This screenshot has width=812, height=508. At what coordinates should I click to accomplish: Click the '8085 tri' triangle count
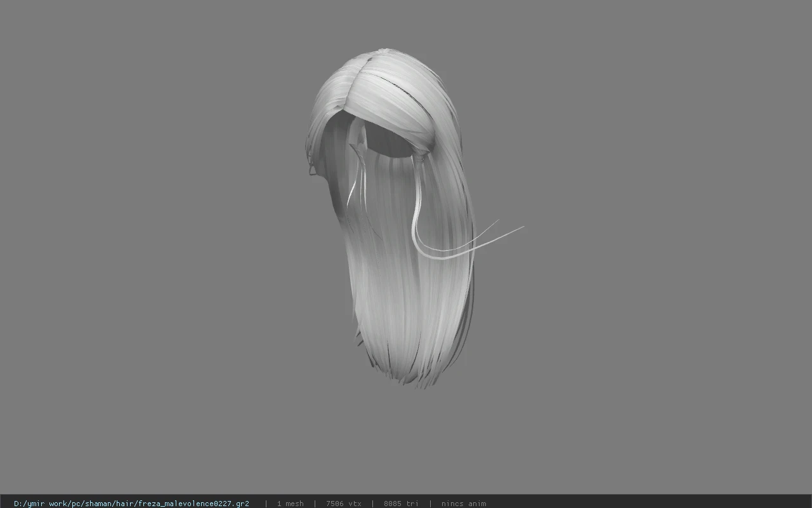point(401,504)
